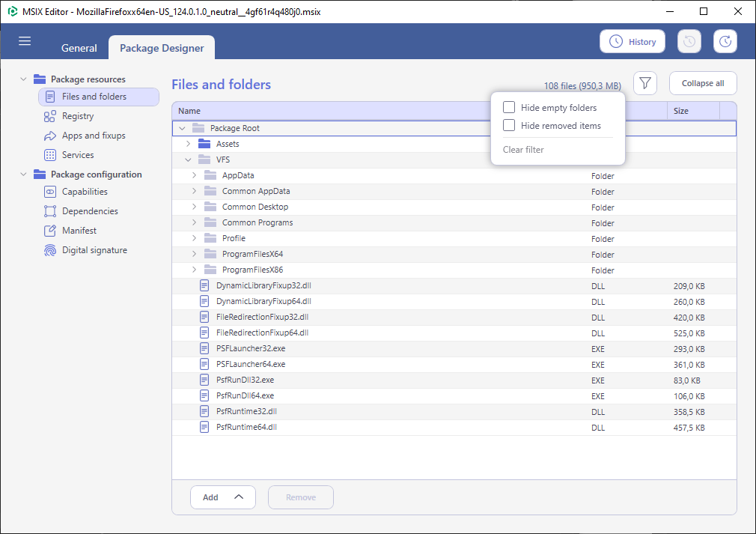Click the FileRedirectionFixup32.dll file icon
Image resolution: width=756 pixels, height=534 pixels.
204,317
